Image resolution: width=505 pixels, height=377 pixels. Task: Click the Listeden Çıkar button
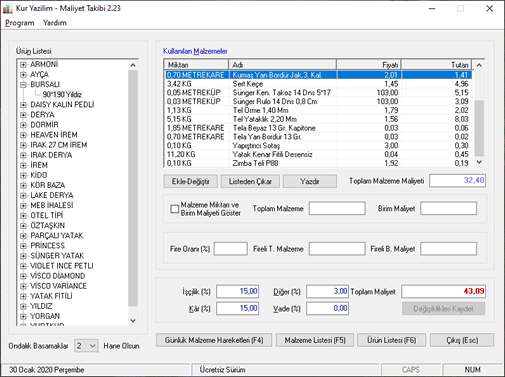click(250, 181)
